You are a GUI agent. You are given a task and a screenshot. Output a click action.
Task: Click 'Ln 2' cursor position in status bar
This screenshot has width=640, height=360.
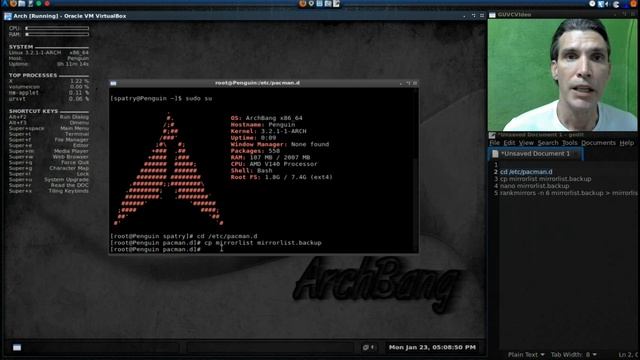(628, 355)
